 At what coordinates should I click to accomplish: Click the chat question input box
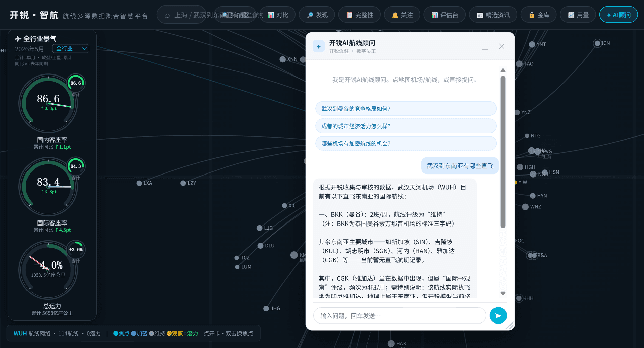(x=399, y=316)
